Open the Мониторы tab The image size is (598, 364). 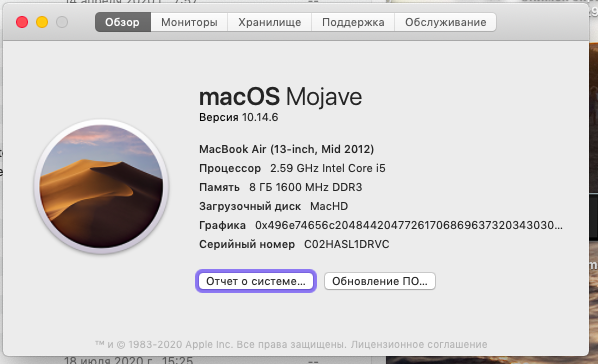coord(189,22)
